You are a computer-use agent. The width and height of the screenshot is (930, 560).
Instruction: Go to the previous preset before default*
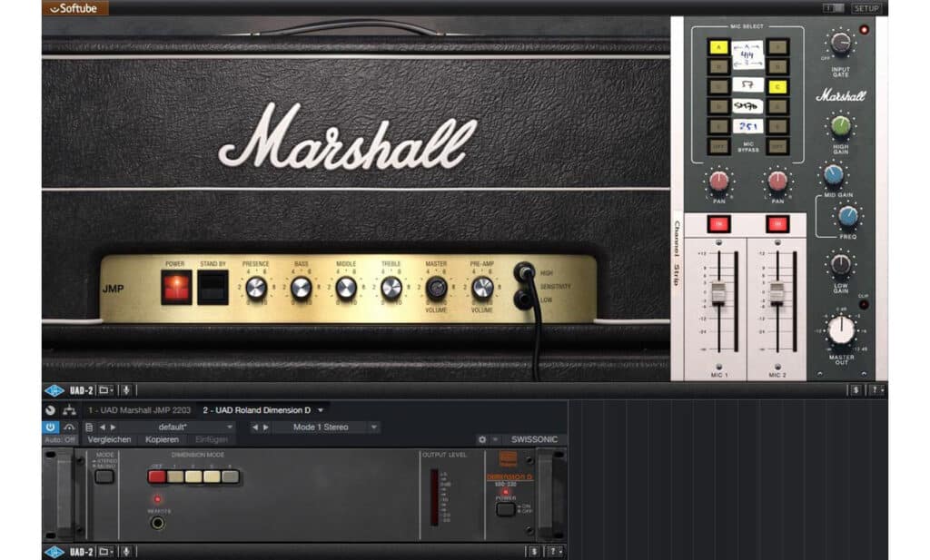click(x=102, y=427)
